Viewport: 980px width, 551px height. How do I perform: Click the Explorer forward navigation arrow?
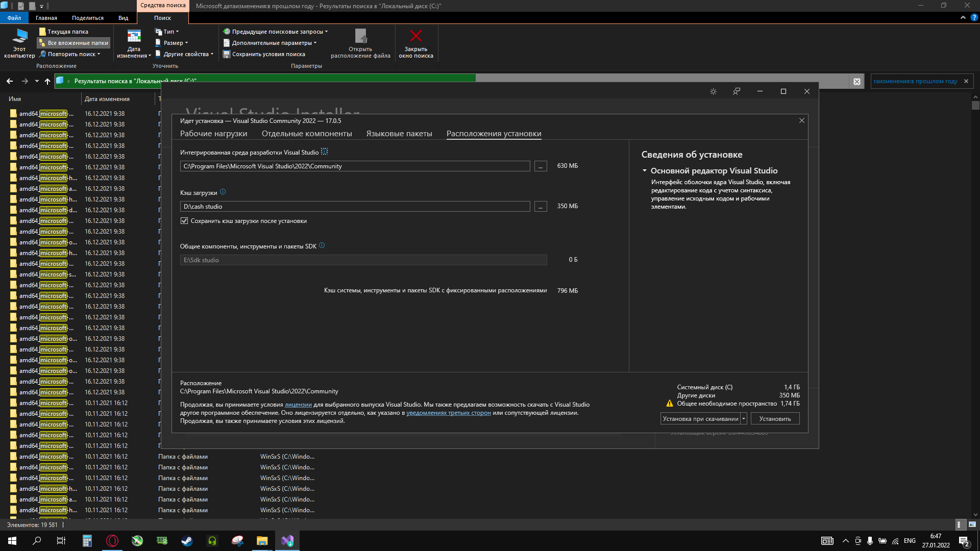tap(24, 81)
